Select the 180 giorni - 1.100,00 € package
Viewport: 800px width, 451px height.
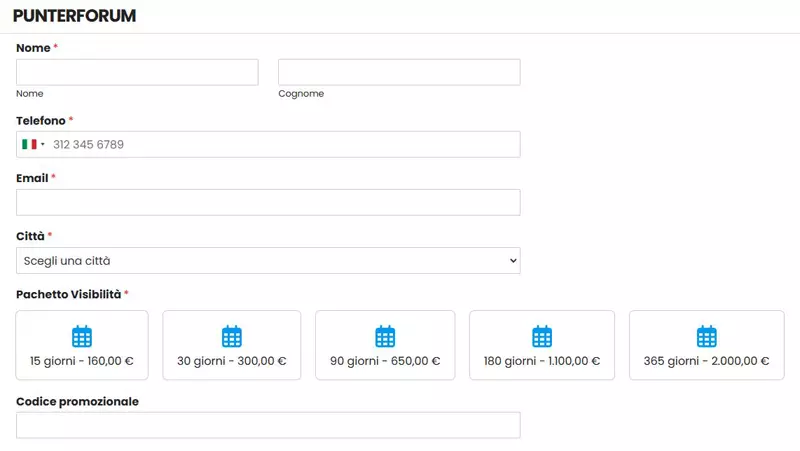click(542, 345)
